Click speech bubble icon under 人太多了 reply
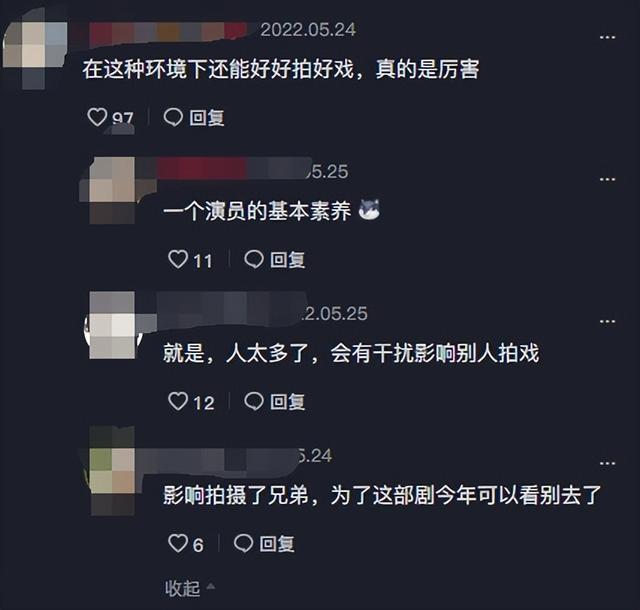 [x=254, y=401]
